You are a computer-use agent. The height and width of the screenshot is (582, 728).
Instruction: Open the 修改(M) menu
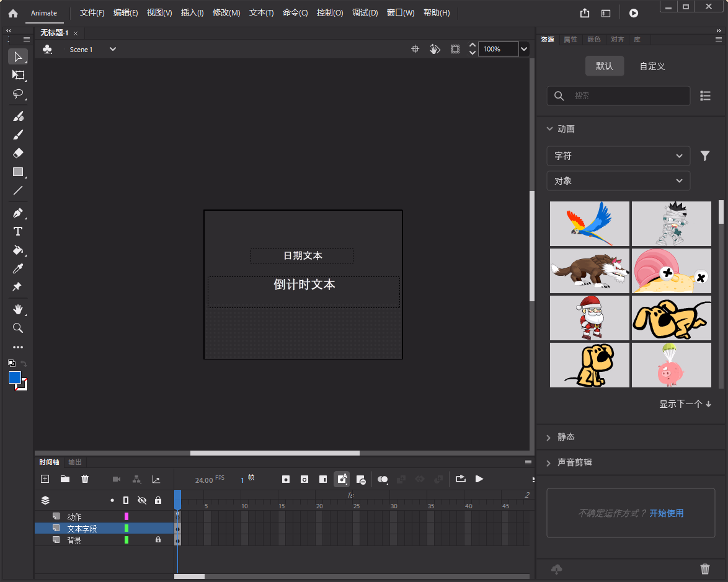[226, 12]
